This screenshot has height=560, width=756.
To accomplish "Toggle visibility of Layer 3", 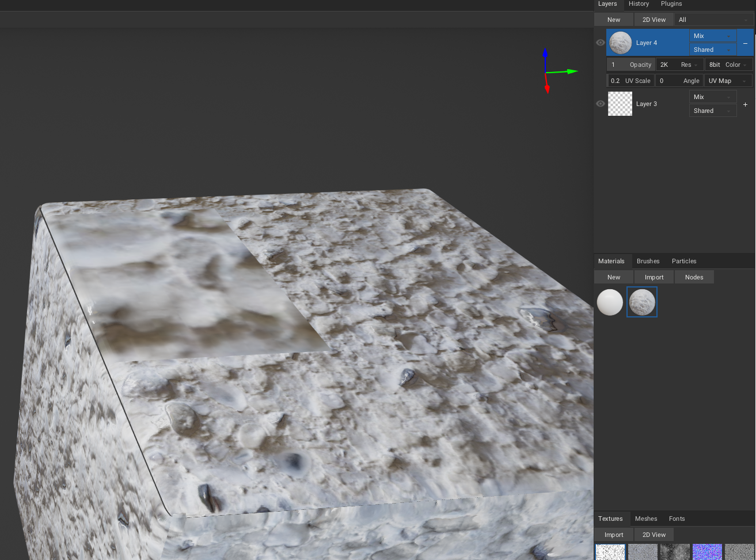I will pos(600,104).
